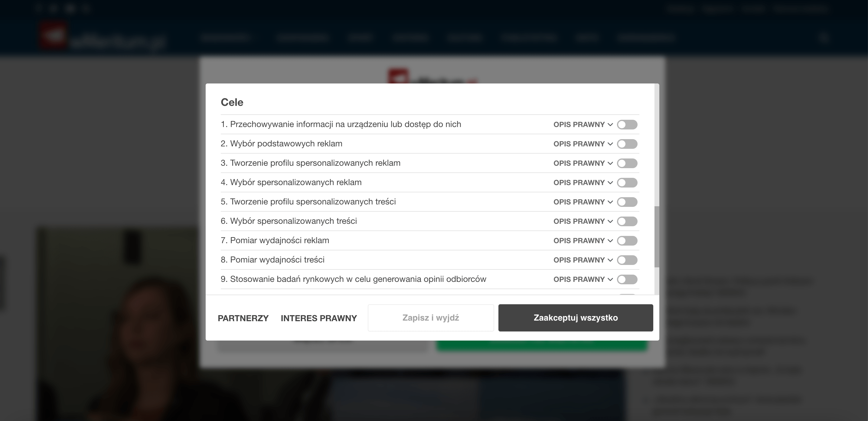Click the consent dialog vertical scrollbar
The height and width of the screenshot is (421, 868).
point(656,236)
